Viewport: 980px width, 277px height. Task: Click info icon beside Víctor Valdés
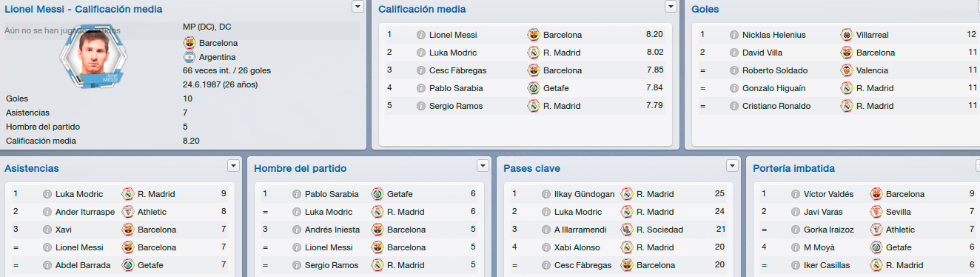pos(793,194)
